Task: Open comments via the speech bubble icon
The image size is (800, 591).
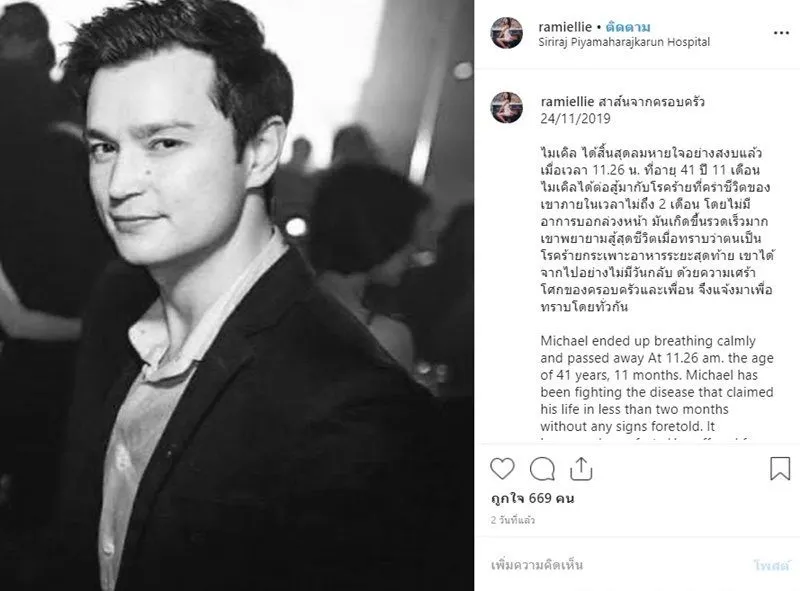Action: pyautogui.click(x=542, y=469)
